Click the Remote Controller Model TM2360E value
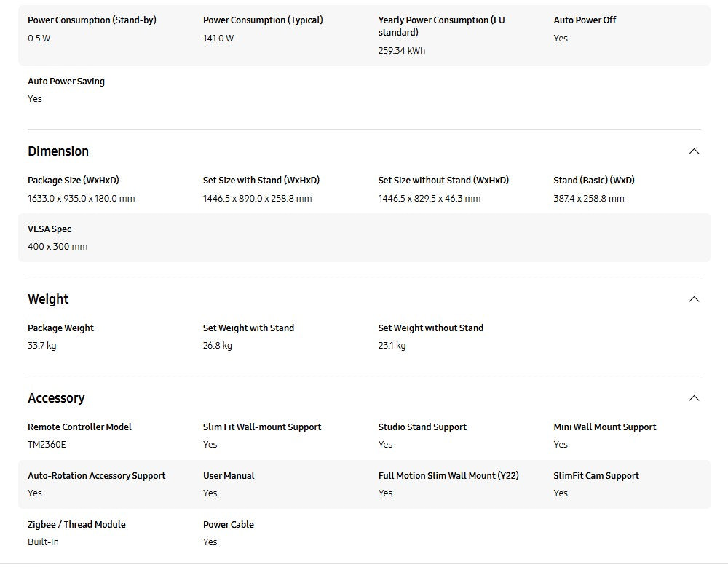Viewport: 728px width, 567px height. coord(47,445)
